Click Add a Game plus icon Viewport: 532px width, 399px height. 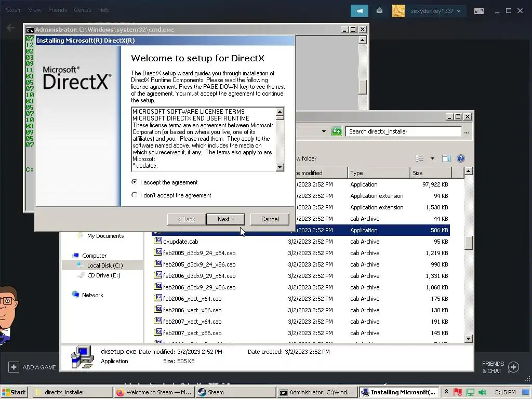coord(14,367)
